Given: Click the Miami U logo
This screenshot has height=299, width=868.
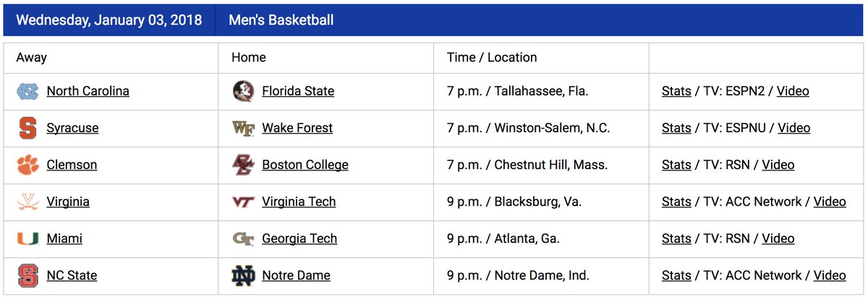Looking at the screenshot, I should pyautogui.click(x=27, y=238).
